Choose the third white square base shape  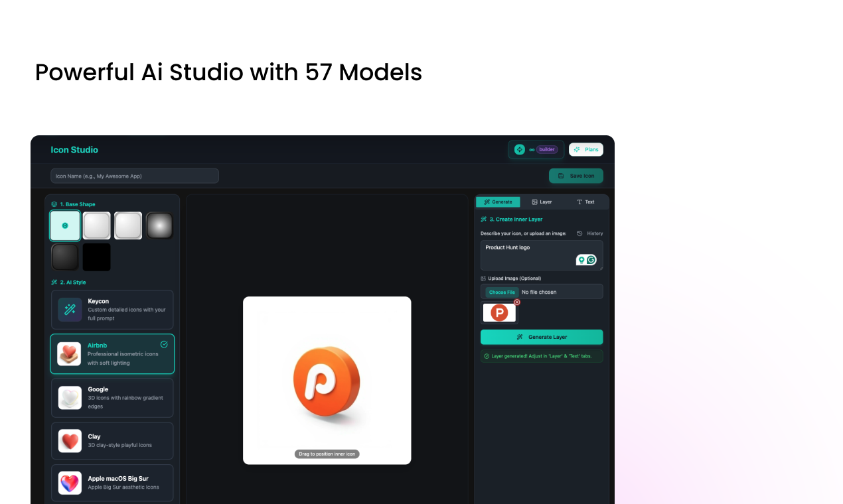tap(128, 225)
